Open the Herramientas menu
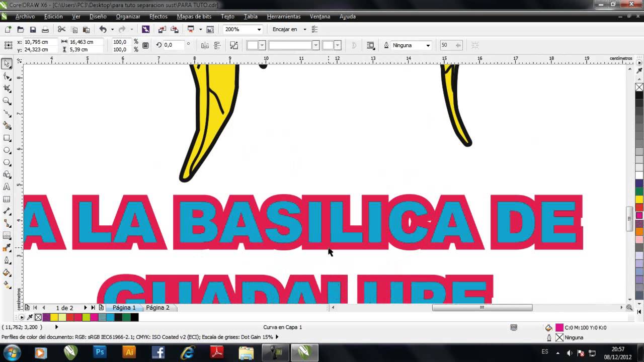Image resolution: width=644 pixels, height=362 pixels. pyautogui.click(x=284, y=17)
